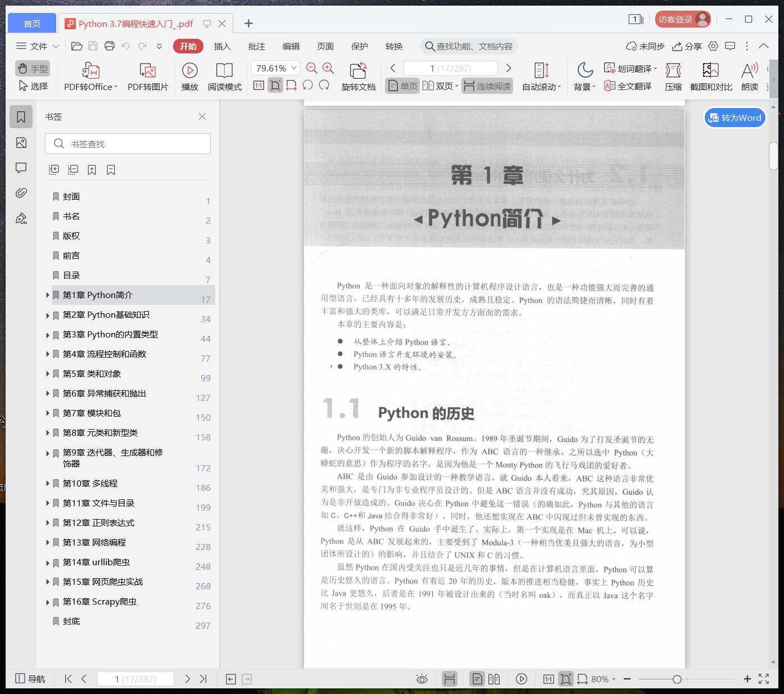Switch to the 编辑 tab

[291, 46]
